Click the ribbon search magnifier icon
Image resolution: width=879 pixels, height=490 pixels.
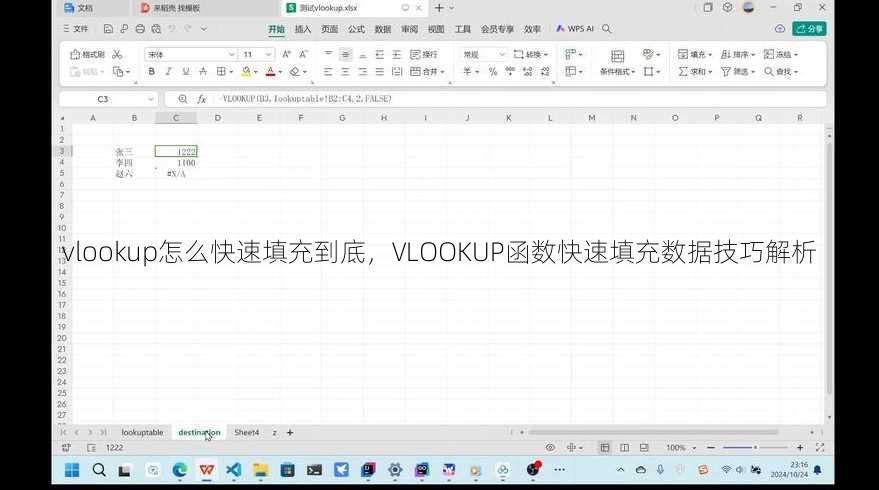point(607,29)
